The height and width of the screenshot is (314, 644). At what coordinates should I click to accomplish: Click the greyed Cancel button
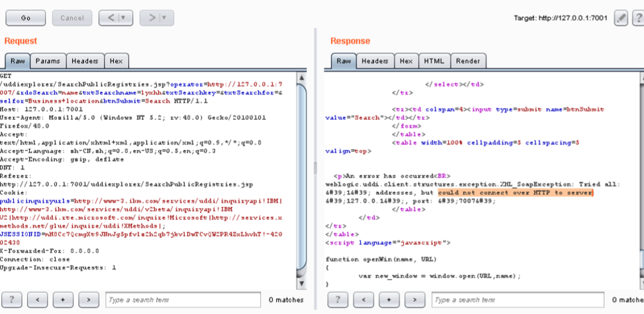[x=72, y=18]
